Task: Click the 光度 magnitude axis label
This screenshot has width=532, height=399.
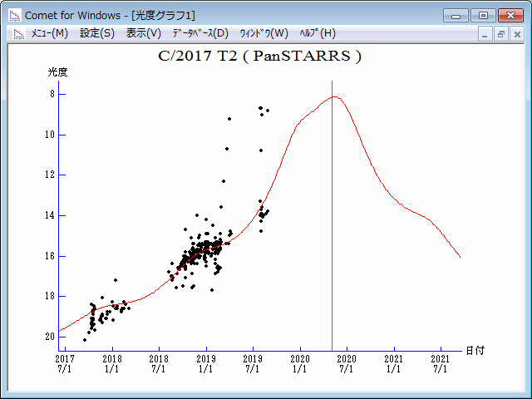Action: pyautogui.click(x=57, y=72)
